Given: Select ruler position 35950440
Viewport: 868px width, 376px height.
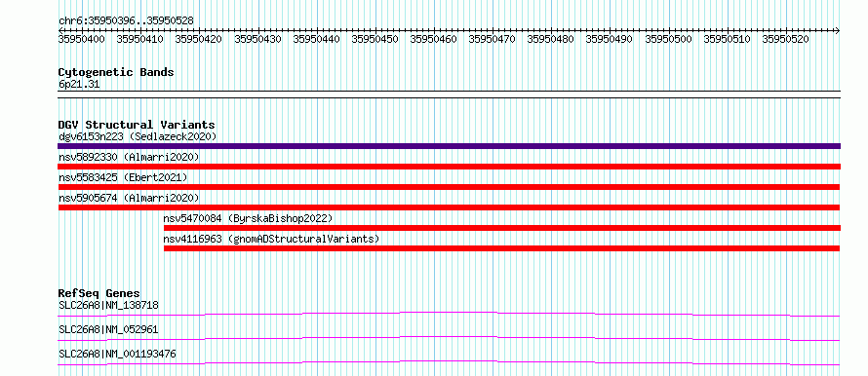Looking at the screenshot, I should click(x=316, y=39).
